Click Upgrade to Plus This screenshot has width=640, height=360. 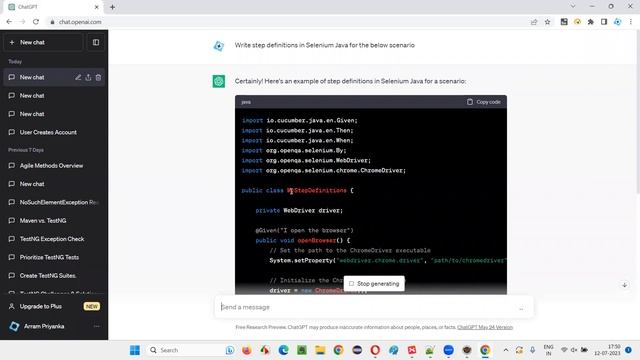[54, 307]
